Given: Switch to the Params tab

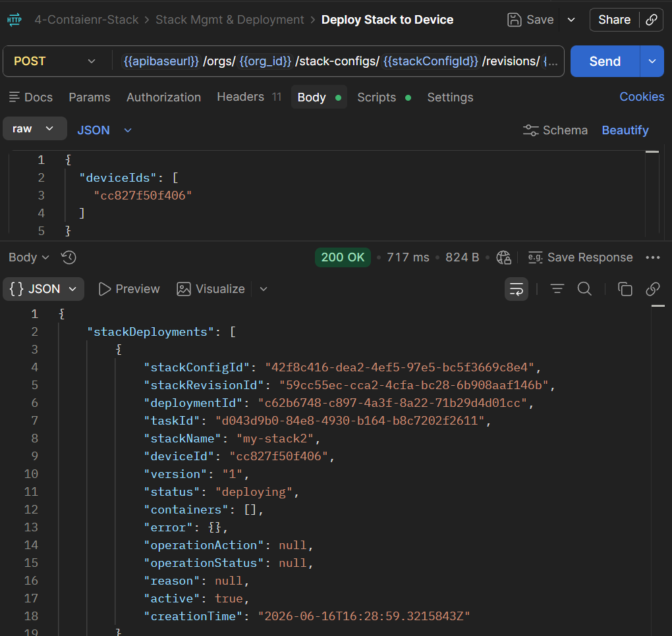Looking at the screenshot, I should pos(90,97).
